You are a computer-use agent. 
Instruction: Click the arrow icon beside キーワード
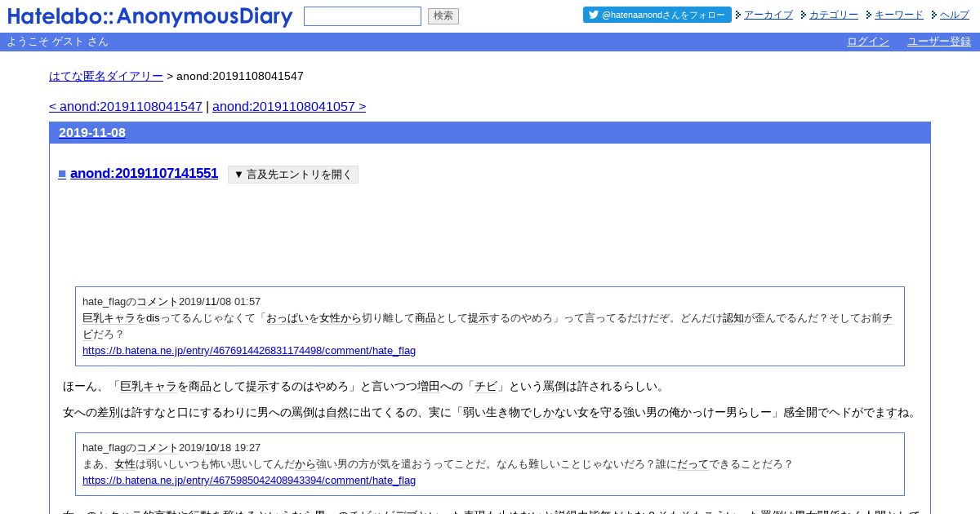(869, 15)
